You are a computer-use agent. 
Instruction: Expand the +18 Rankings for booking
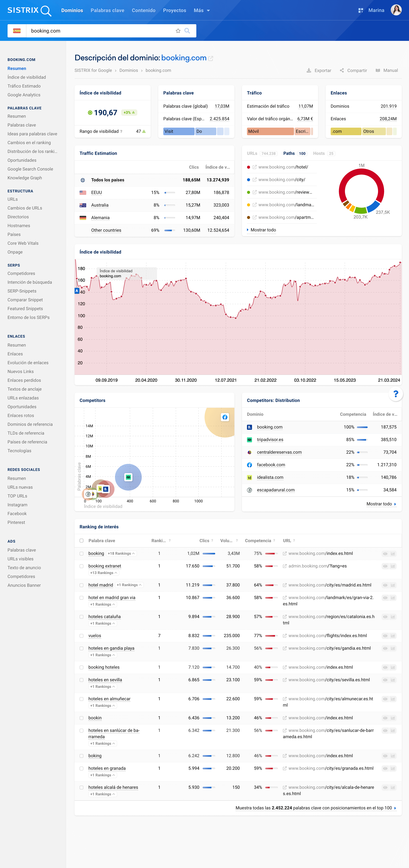(121, 554)
